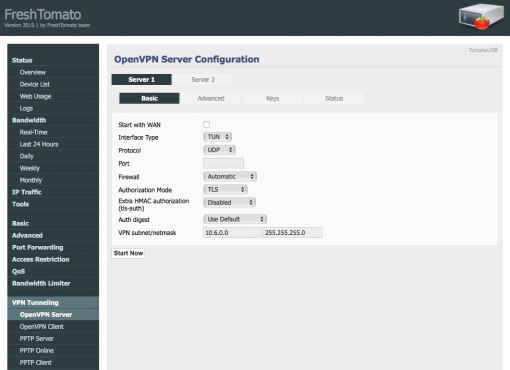
Task: Open OpenVPN Server in sidebar
Action: 53,315
